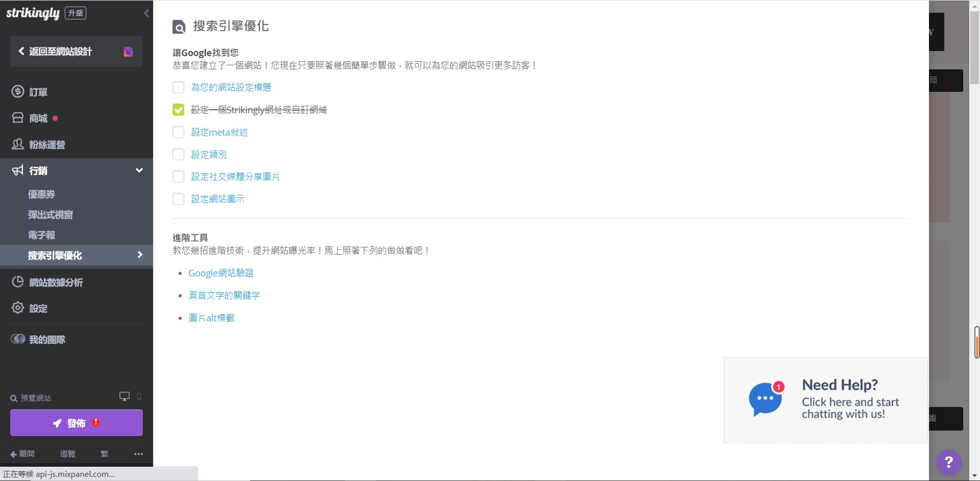
Task: Click the purple 發佈 publish button
Action: click(77, 423)
